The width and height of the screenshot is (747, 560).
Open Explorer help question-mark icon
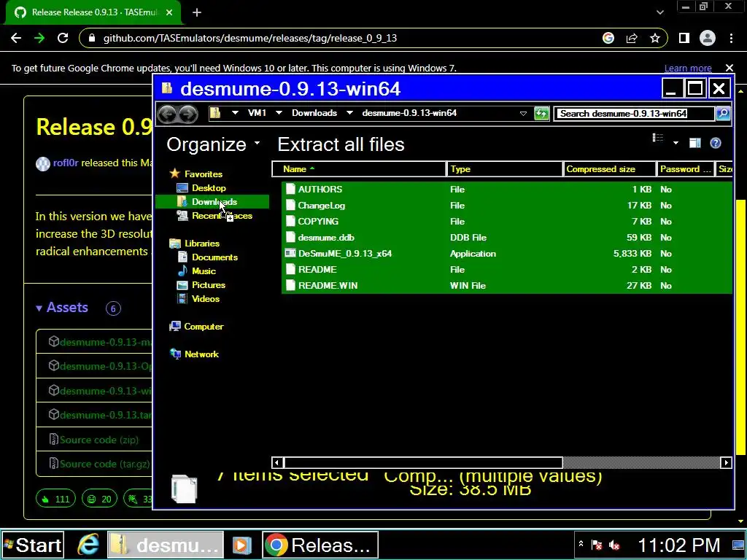tap(716, 143)
